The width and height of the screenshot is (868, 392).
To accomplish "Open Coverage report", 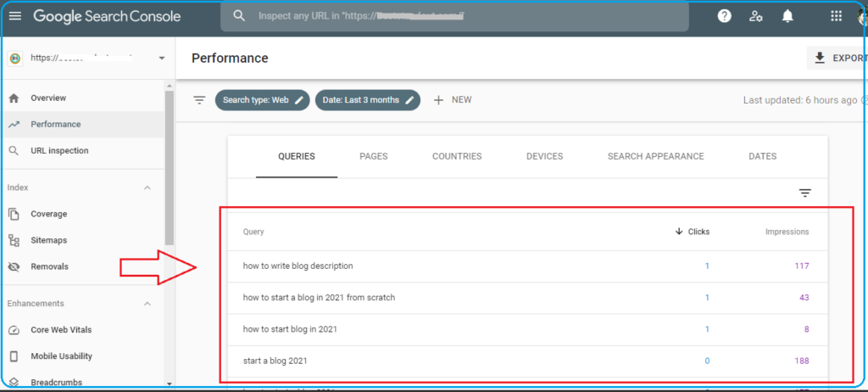I will click(x=82, y=214).
